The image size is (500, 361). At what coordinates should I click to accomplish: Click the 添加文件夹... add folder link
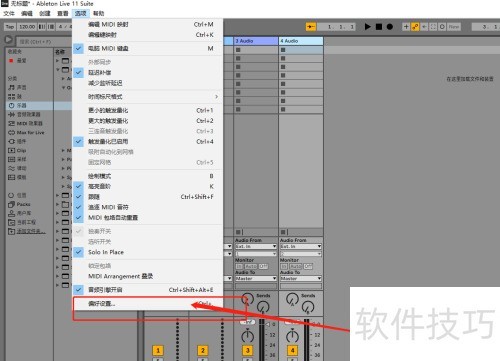coord(27,231)
